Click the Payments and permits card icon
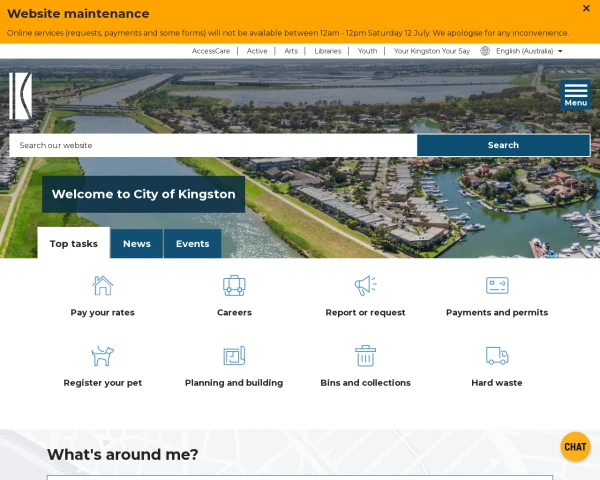Screen dimensions: 600x480 tap(497, 286)
